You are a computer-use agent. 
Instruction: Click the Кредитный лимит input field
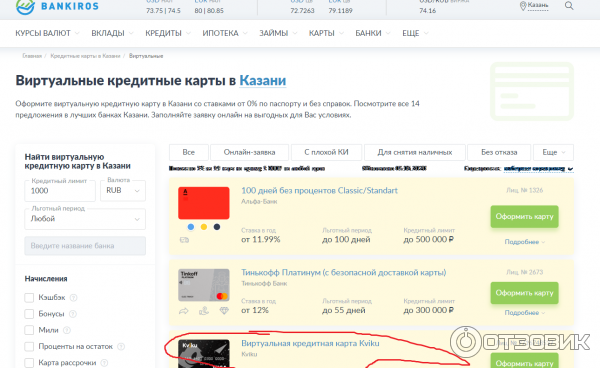tap(60, 191)
